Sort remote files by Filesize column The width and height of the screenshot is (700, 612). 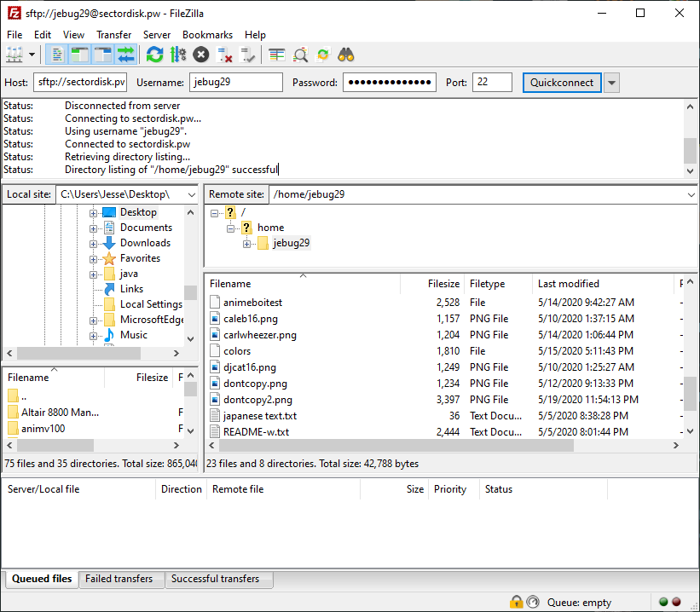tap(432, 284)
